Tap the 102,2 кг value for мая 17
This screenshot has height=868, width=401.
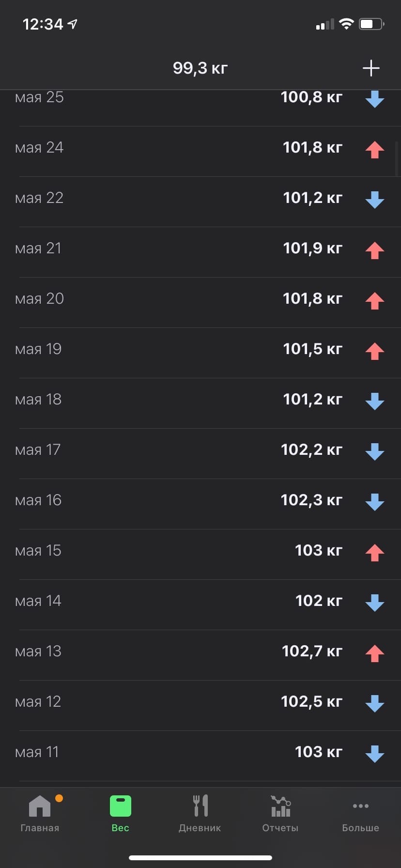(x=311, y=450)
